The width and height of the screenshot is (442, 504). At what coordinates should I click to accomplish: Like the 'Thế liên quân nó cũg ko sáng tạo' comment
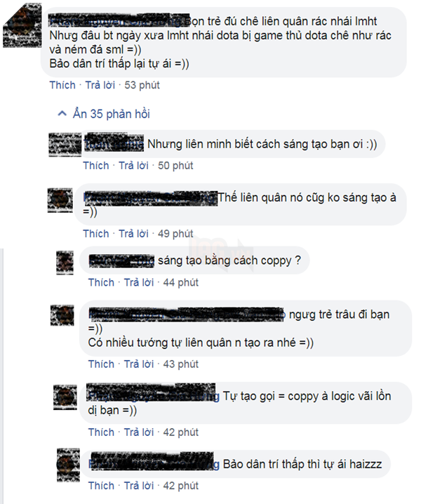(x=95, y=234)
